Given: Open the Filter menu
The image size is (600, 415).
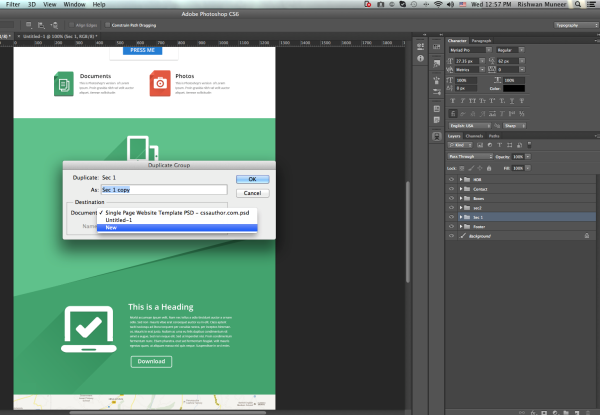Looking at the screenshot, I should [x=13, y=4].
